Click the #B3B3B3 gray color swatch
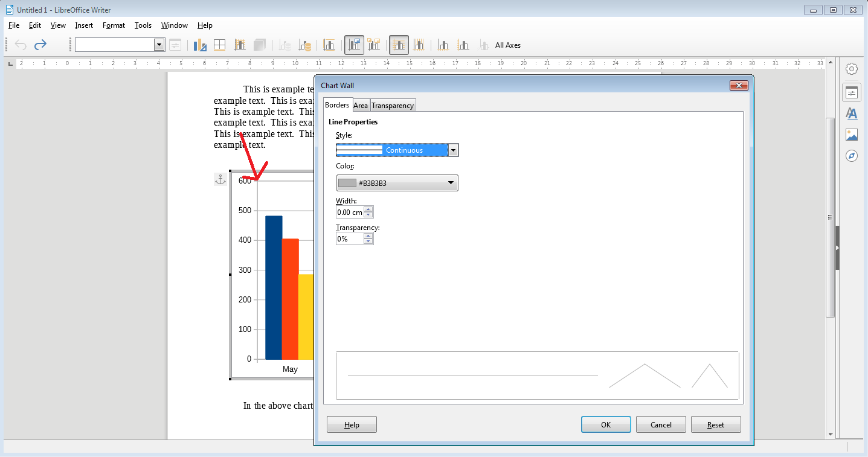 tap(347, 183)
